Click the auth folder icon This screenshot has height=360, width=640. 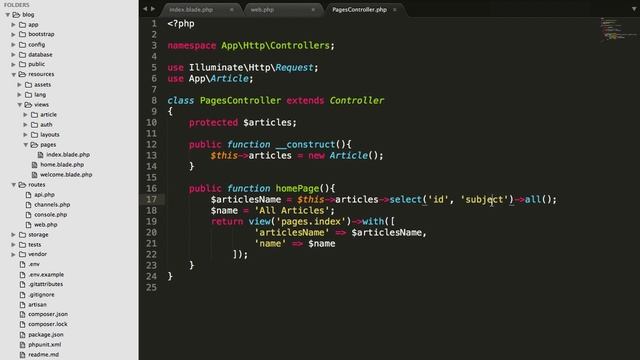click(35, 124)
